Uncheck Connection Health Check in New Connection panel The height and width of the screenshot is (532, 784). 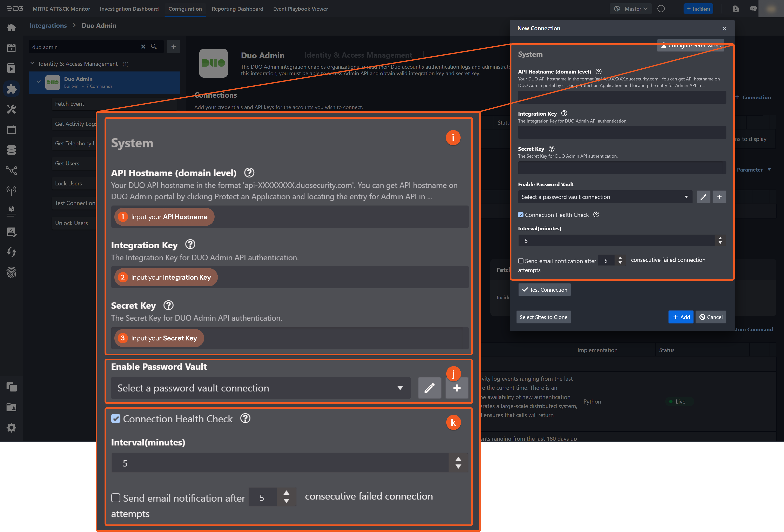(521, 215)
